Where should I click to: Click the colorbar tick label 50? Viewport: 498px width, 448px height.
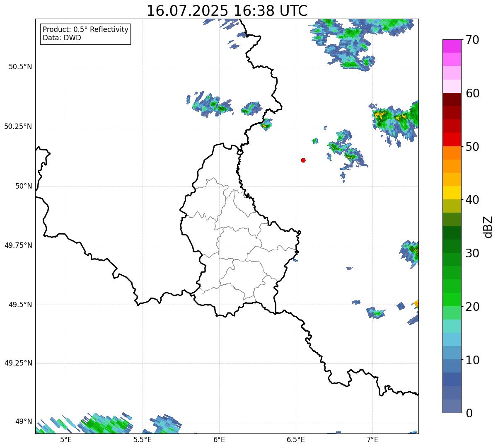tap(472, 147)
